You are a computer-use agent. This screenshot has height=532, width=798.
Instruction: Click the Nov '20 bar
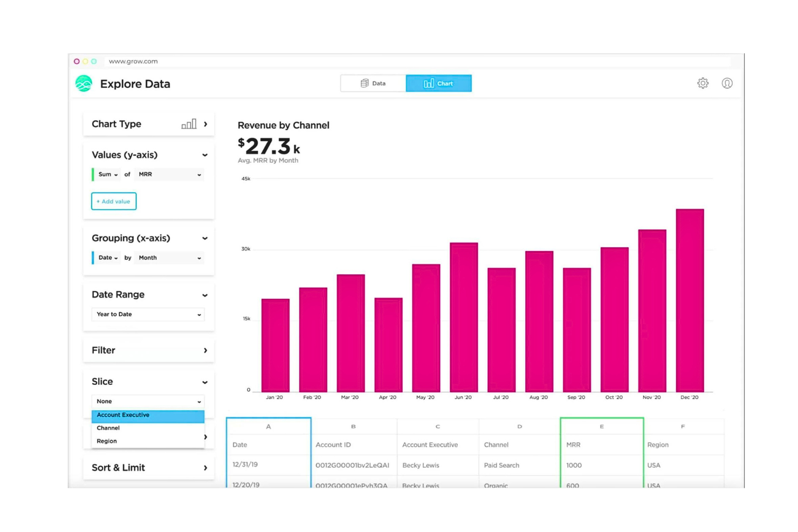click(652, 310)
